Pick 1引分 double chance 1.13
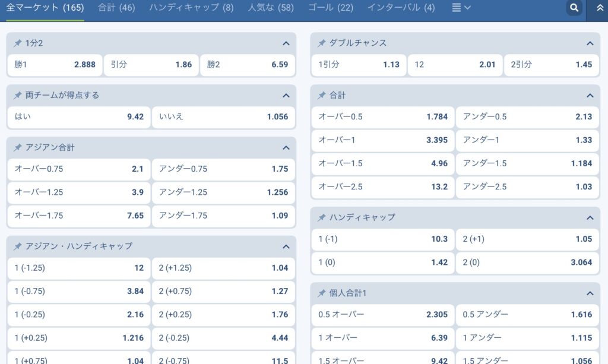Screen dimensions: 608x364 pos(359,65)
